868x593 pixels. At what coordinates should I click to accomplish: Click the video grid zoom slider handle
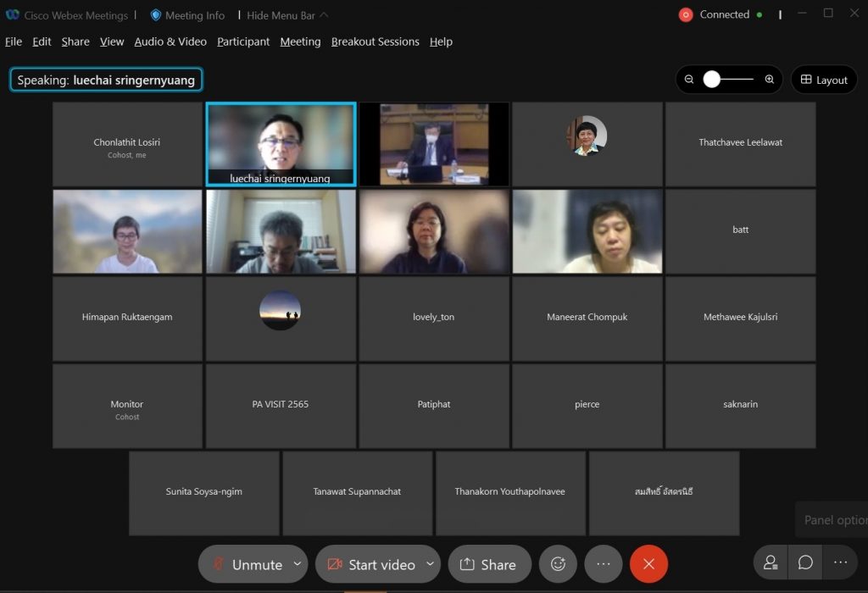click(x=712, y=80)
